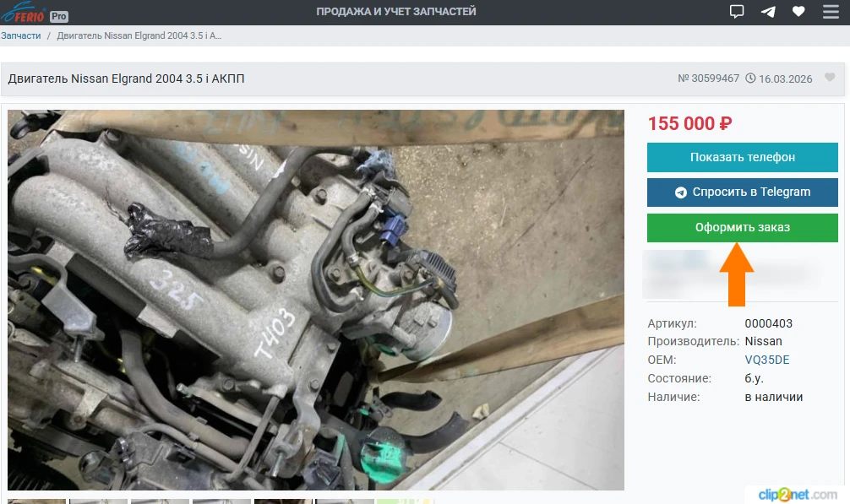Click Показать телефон button
Viewport: 850px width, 504px height.
point(742,158)
